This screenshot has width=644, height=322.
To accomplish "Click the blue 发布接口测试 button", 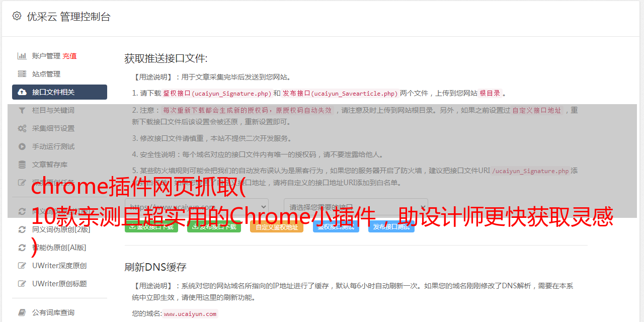I will [x=391, y=227].
